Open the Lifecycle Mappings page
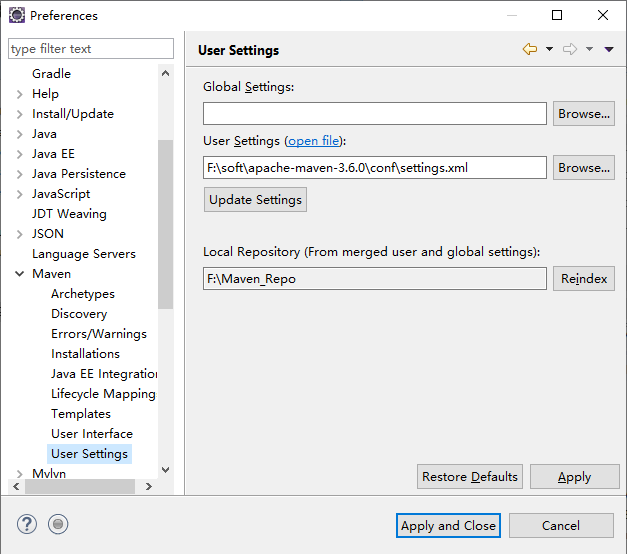Image resolution: width=627 pixels, height=554 pixels. 103,394
